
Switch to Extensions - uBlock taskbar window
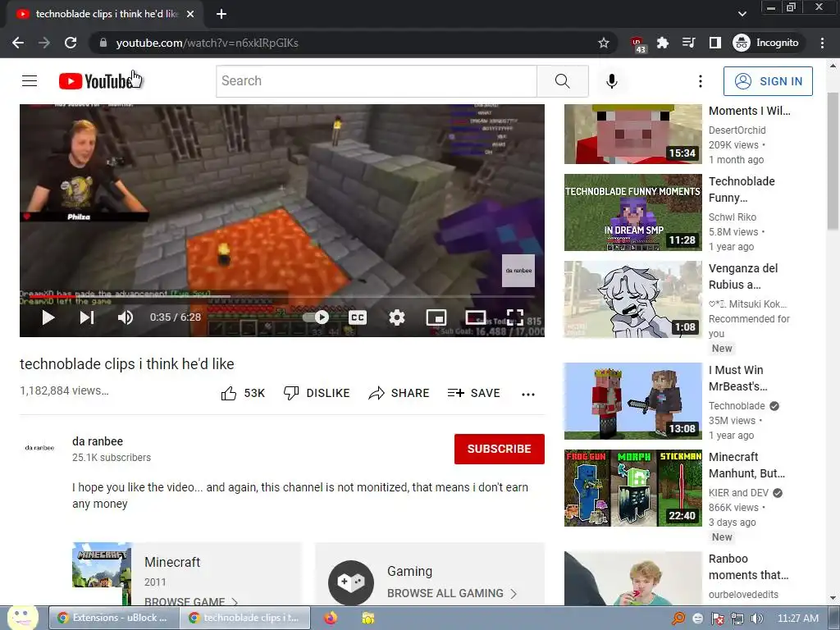tap(113, 618)
